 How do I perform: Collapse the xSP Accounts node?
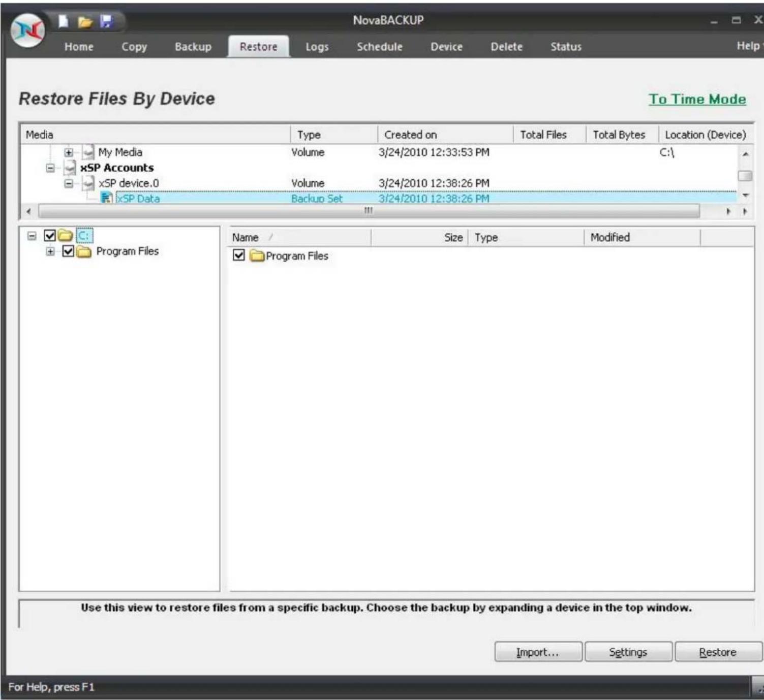50,168
